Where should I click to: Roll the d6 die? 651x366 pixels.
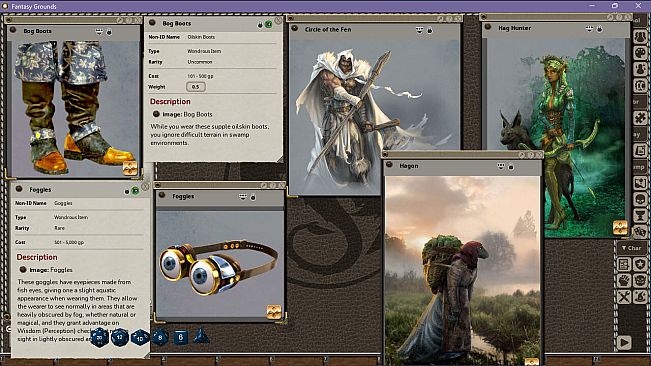point(181,337)
